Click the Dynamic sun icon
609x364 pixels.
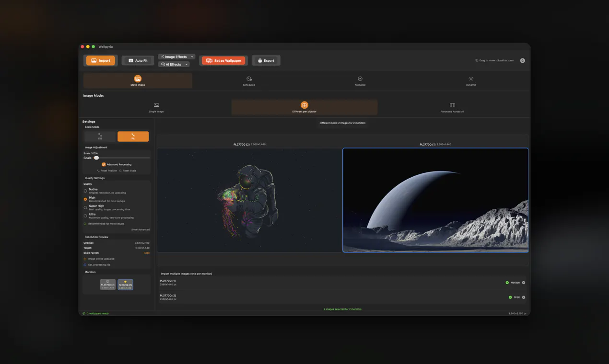pyautogui.click(x=471, y=79)
